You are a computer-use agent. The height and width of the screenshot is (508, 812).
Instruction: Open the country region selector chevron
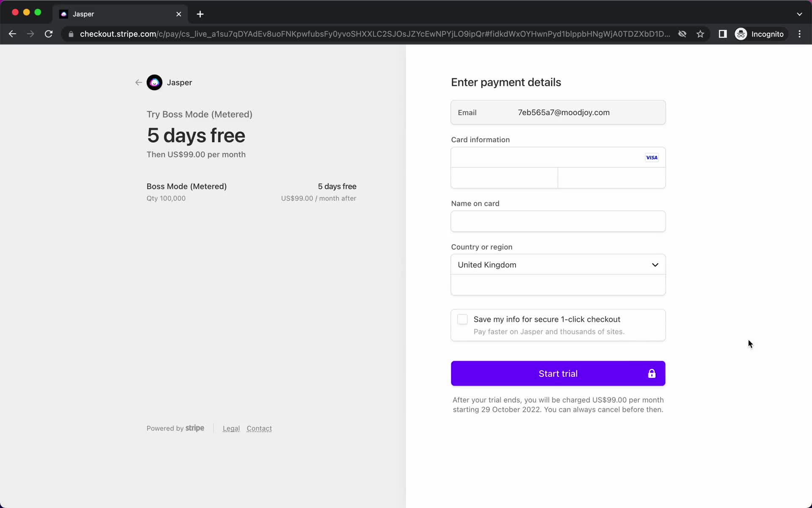[x=655, y=265]
